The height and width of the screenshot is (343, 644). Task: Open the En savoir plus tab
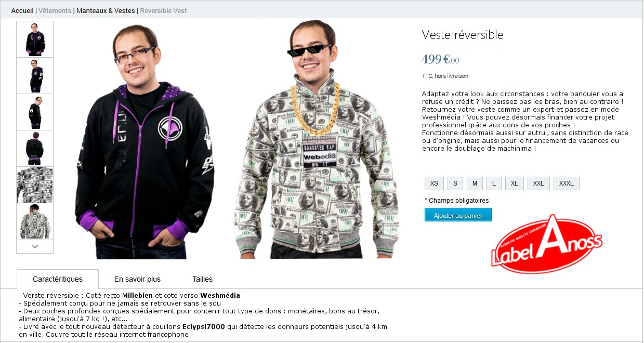[137, 279]
